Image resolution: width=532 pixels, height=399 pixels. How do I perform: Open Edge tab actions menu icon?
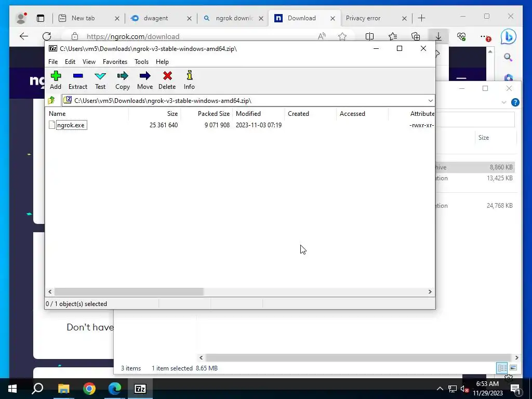click(x=41, y=18)
